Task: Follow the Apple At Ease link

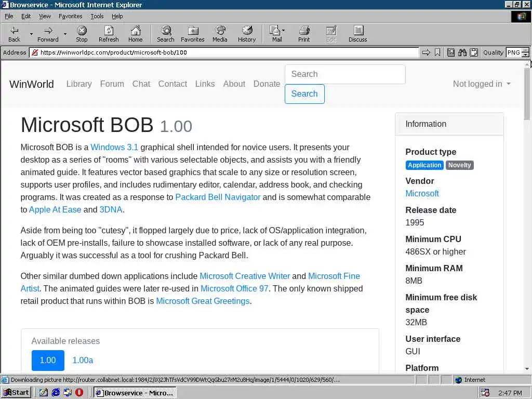Action: (x=55, y=210)
